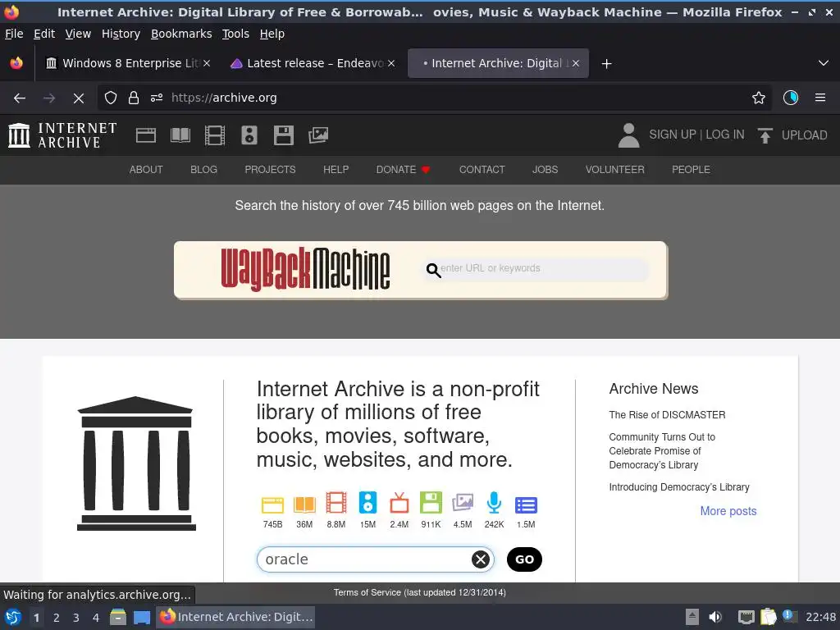Click the Firefox taskbar window button
Screen dimensions: 840x630
(235, 617)
